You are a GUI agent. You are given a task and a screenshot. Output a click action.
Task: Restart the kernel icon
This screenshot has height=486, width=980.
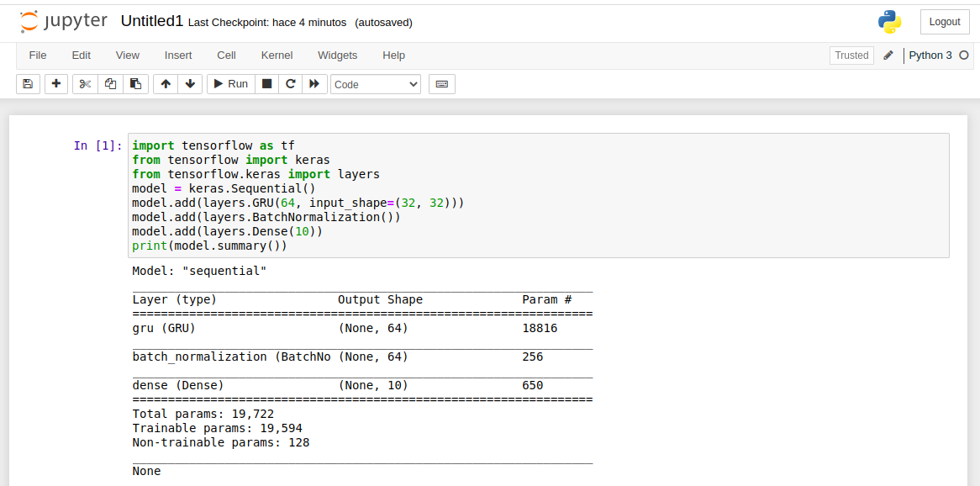pos(291,84)
